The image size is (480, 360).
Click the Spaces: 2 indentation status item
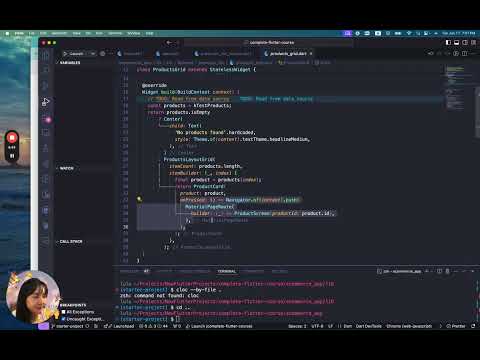point(297,326)
